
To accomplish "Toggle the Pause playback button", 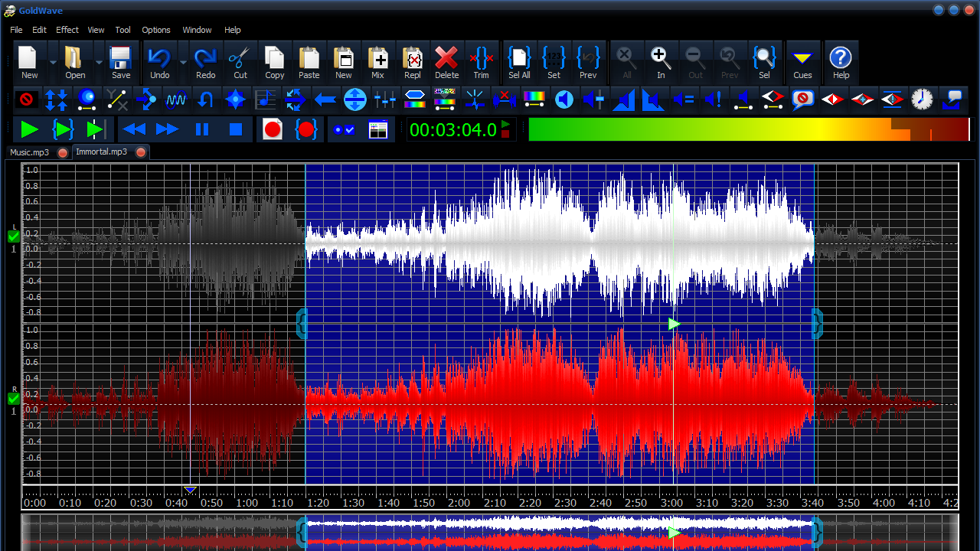I will [202, 129].
